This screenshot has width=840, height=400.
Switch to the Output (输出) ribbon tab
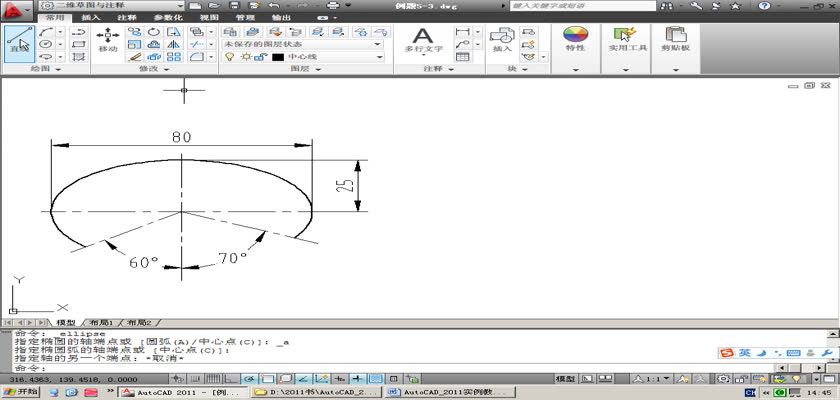point(282,18)
